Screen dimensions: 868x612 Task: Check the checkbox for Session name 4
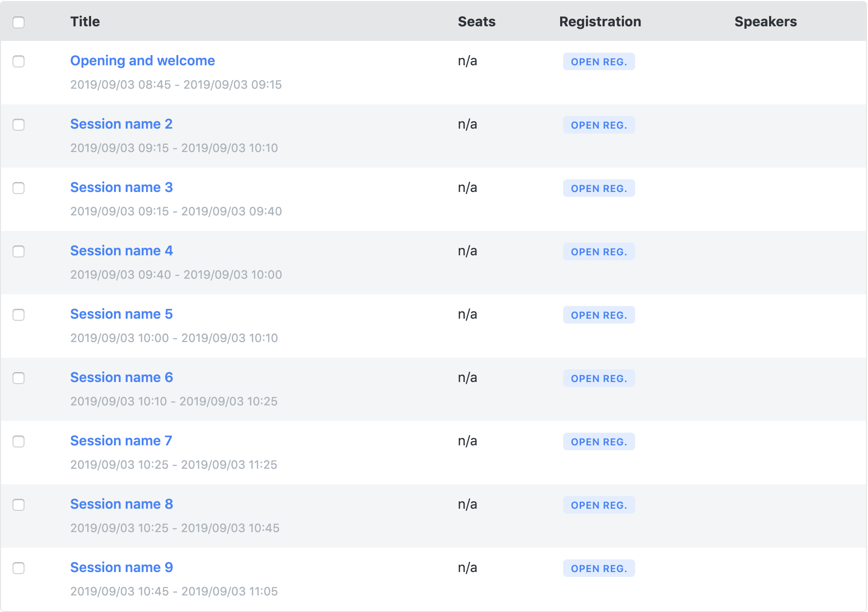pos(19,251)
